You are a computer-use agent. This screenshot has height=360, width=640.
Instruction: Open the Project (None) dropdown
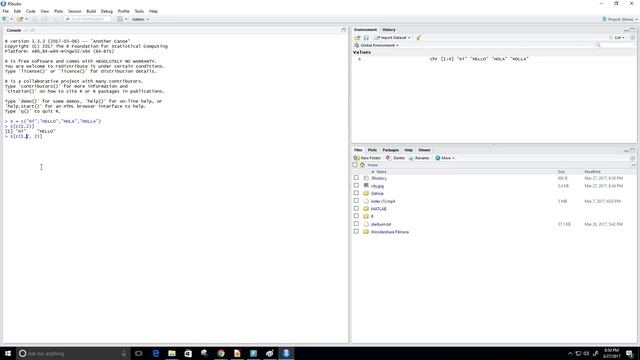coord(620,19)
